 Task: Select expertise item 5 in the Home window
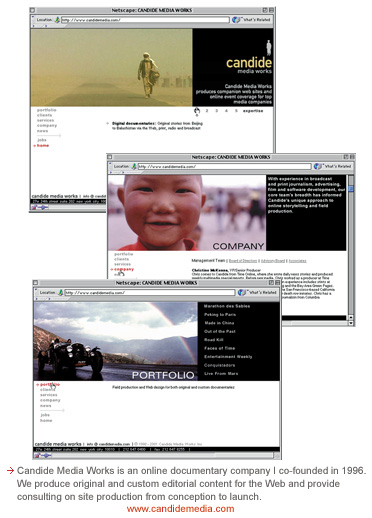[x=236, y=111]
